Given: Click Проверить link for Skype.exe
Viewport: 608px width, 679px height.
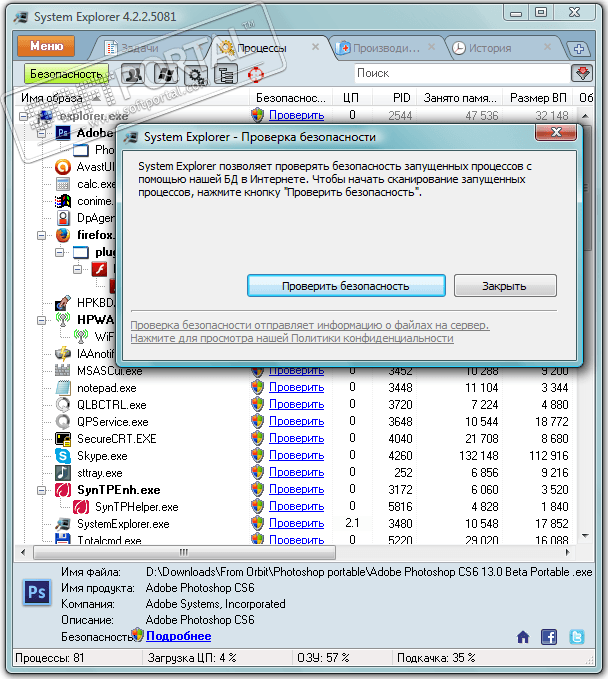Looking at the screenshot, I should click(x=297, y=455).
